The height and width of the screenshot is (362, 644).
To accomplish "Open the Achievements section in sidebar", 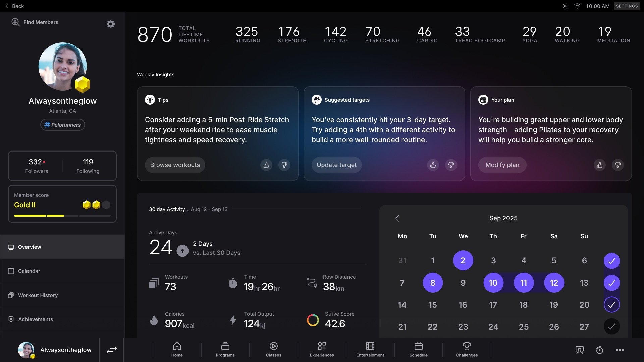I will coord(35,319).
